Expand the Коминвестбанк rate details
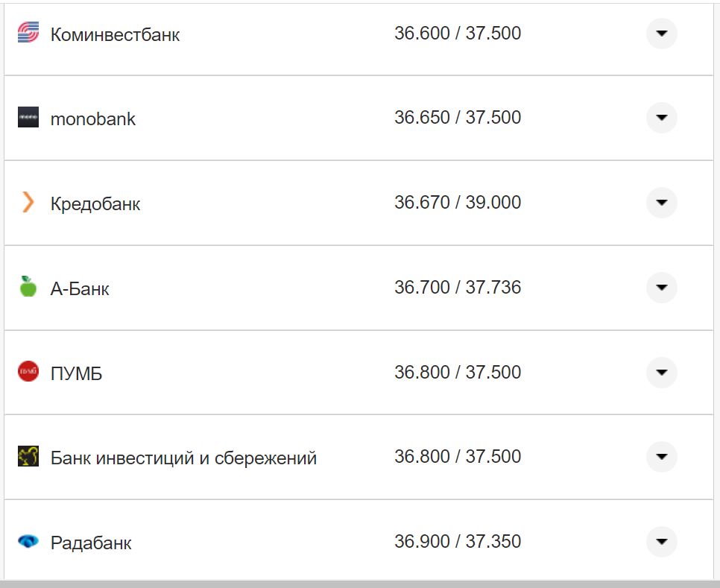 coord(661,33)
